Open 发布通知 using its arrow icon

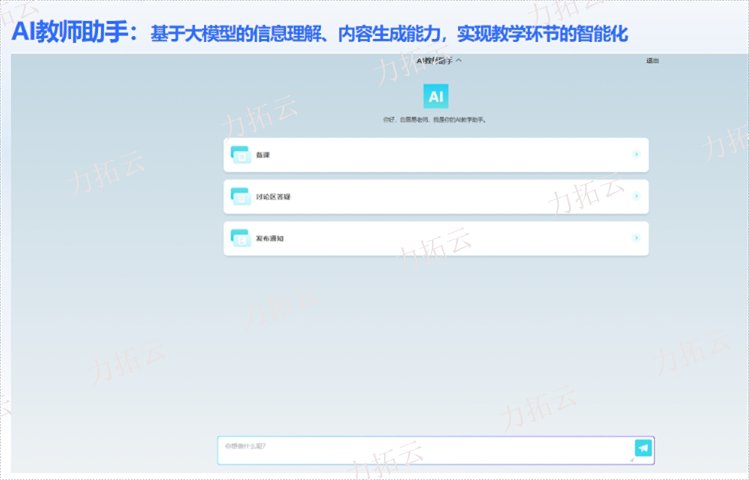tap(636, 238)
